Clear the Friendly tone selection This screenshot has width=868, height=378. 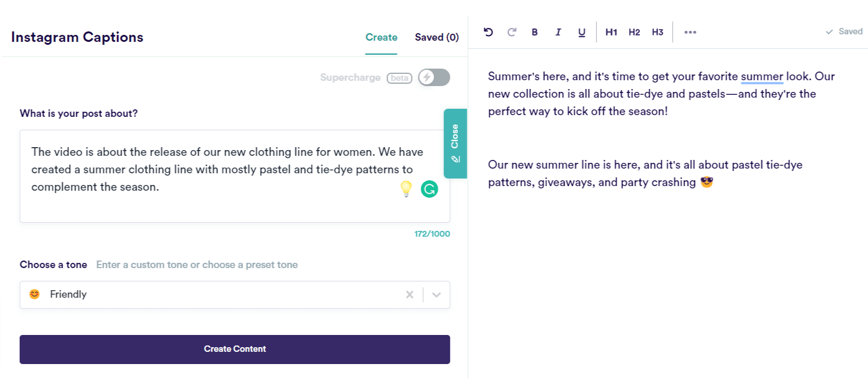[x=410, y=295]
